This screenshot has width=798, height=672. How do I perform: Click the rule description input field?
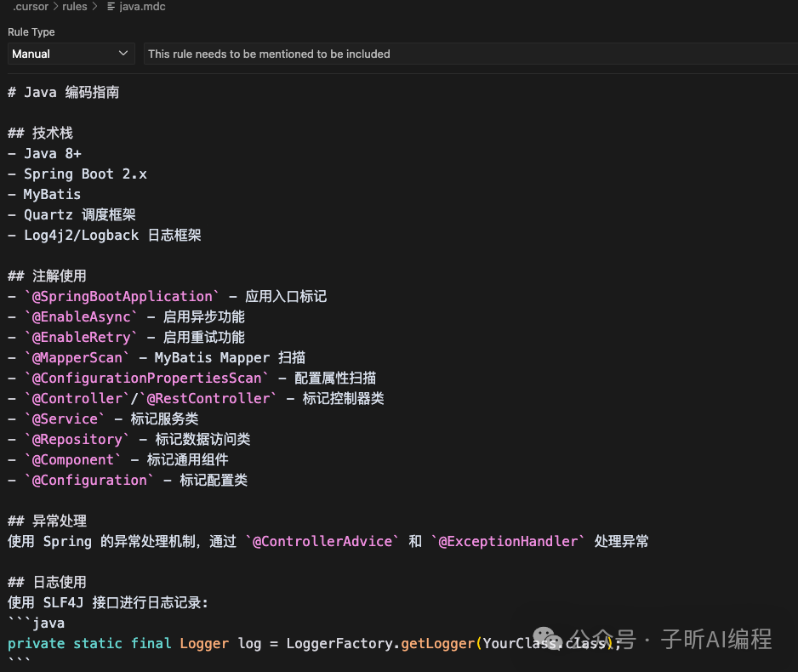(470, 54)
